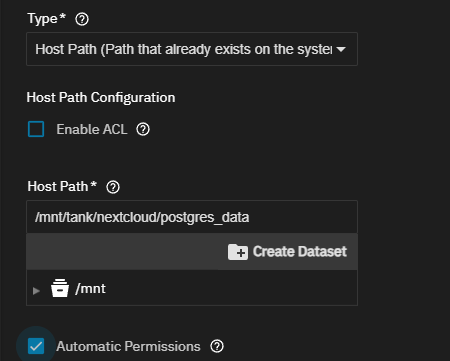Uncheck the Automatic Permissions checkbox
This screenshot has height=361, width=450.
36,346
